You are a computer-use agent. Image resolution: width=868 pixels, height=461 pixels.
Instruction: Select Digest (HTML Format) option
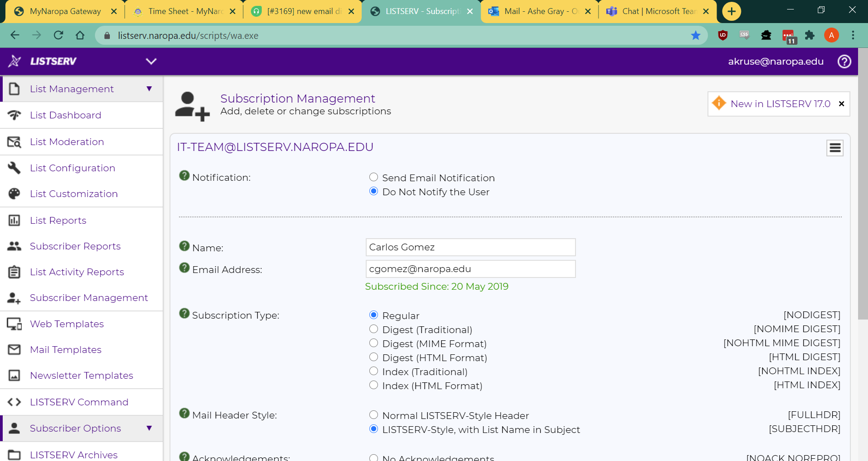373,357
